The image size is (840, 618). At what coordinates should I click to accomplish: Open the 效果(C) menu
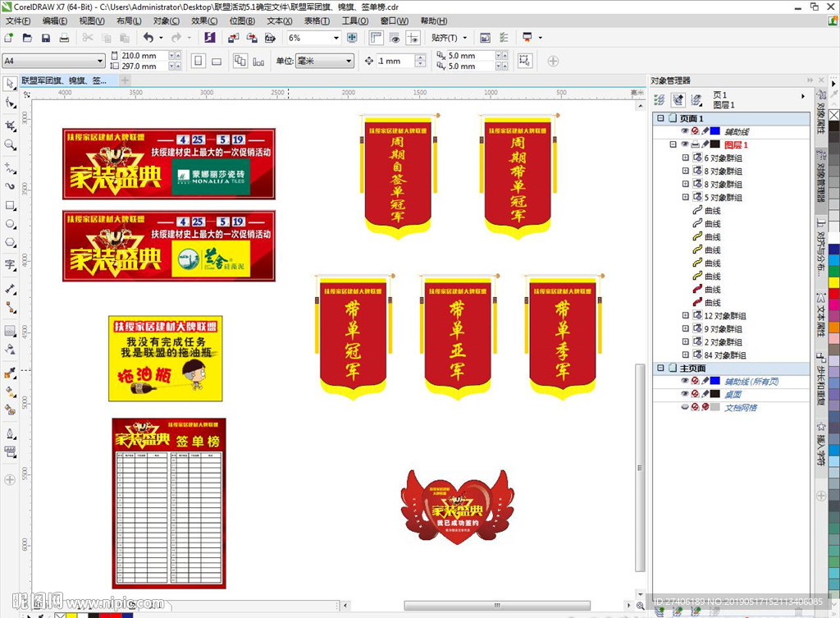(204, 21)
